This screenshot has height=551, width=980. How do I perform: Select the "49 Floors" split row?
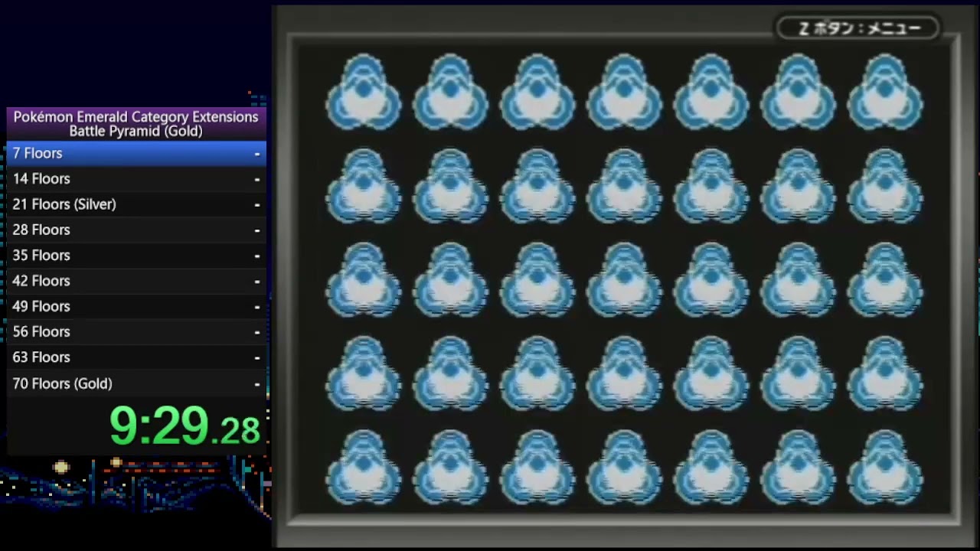pos(136,306)
